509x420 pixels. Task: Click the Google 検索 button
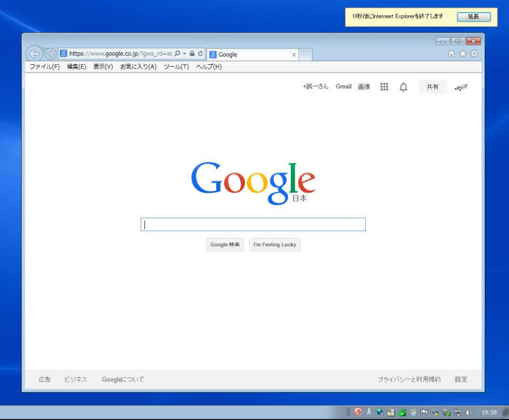[x=225, y=244]
